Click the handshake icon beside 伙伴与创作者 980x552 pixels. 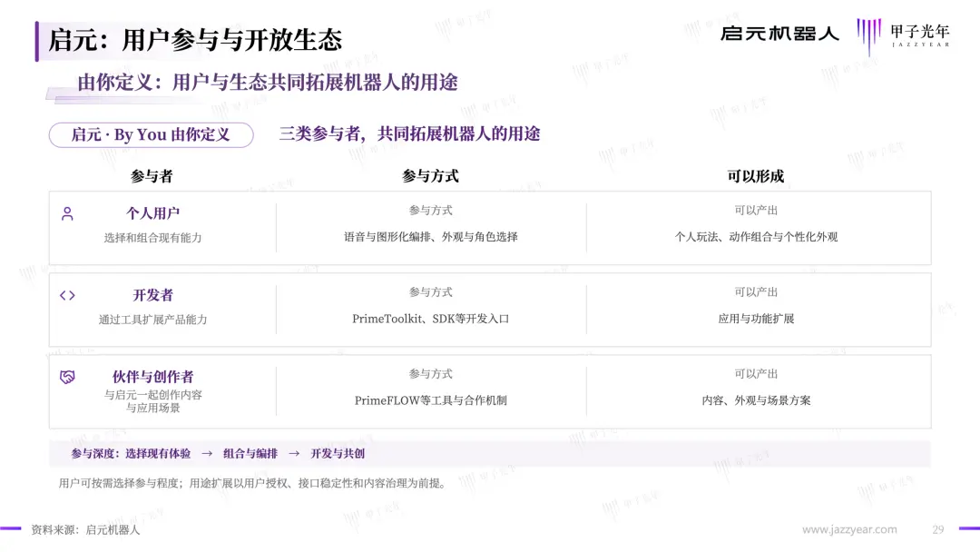pos(67,377)
